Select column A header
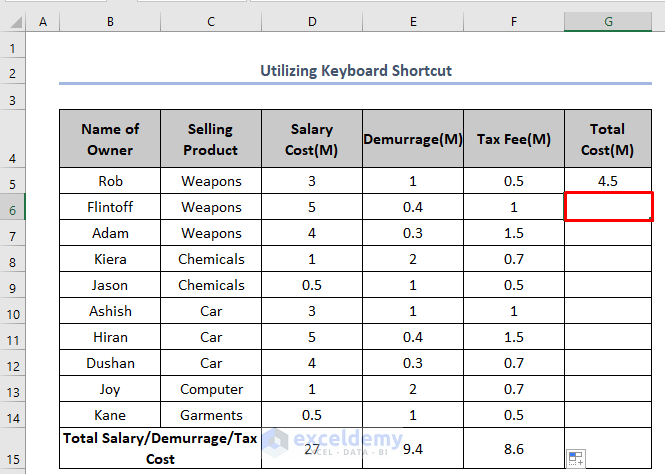 [43, 22]
